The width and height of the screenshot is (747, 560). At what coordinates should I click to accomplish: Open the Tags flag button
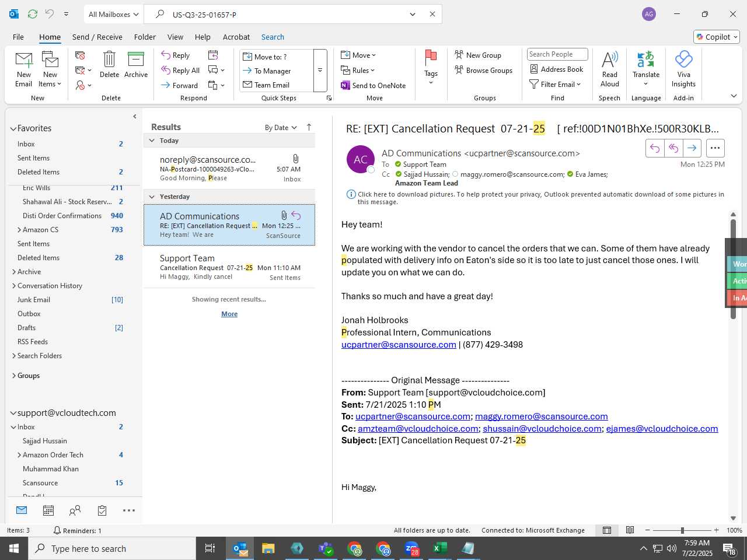point(431,67)
